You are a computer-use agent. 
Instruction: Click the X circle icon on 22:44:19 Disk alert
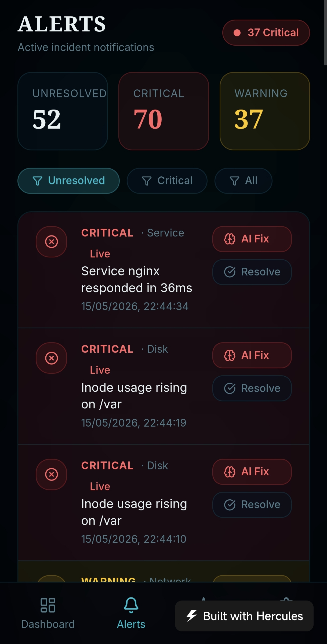pos(51,358)
